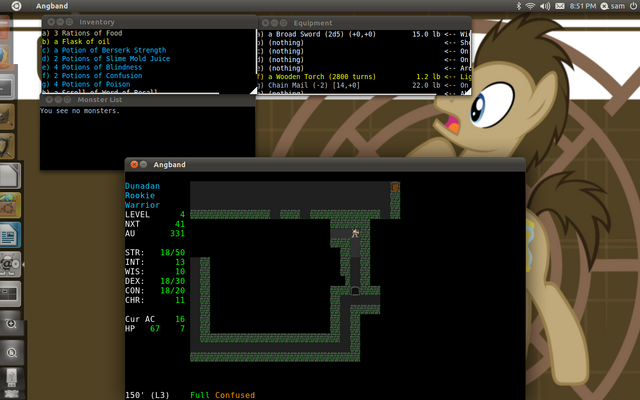Click the 150' (L3) depth indicator
Screen dimensions: 640x400
coord(147,395)
